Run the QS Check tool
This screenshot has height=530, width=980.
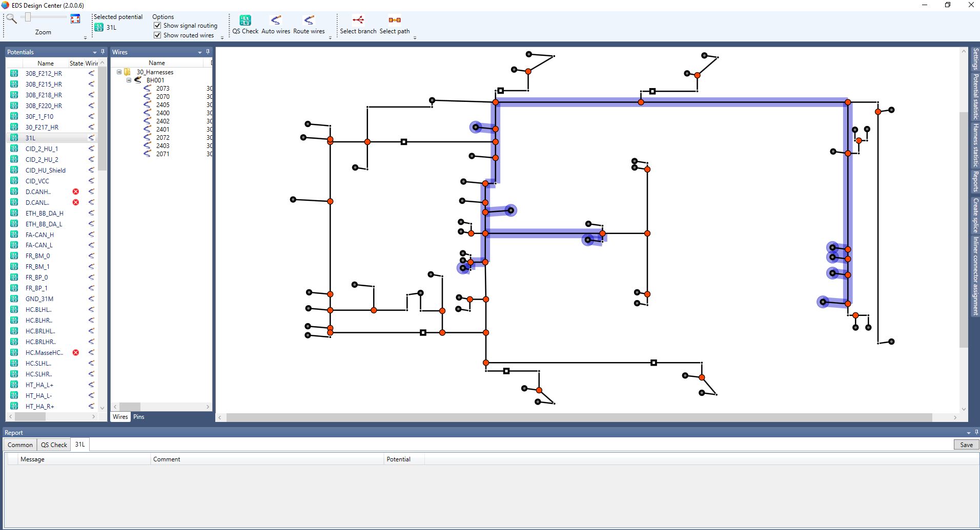tap(245, 20)
